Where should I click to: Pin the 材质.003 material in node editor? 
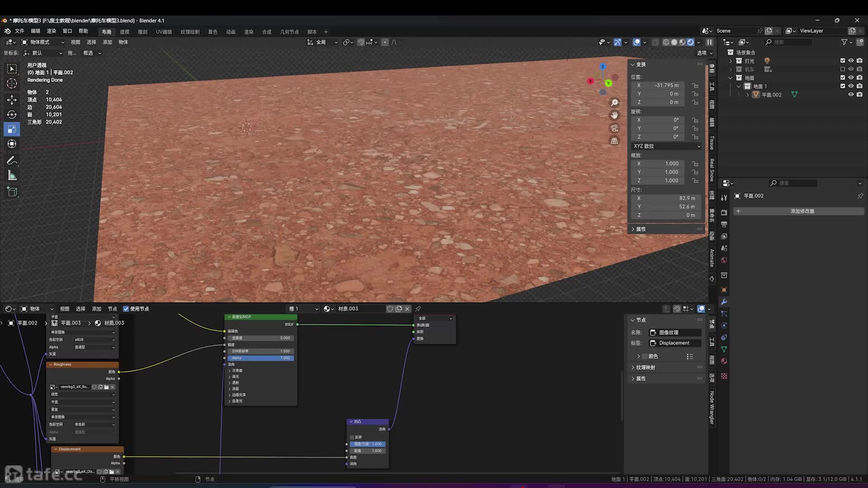pyautogui.click(x=418, y=309)
